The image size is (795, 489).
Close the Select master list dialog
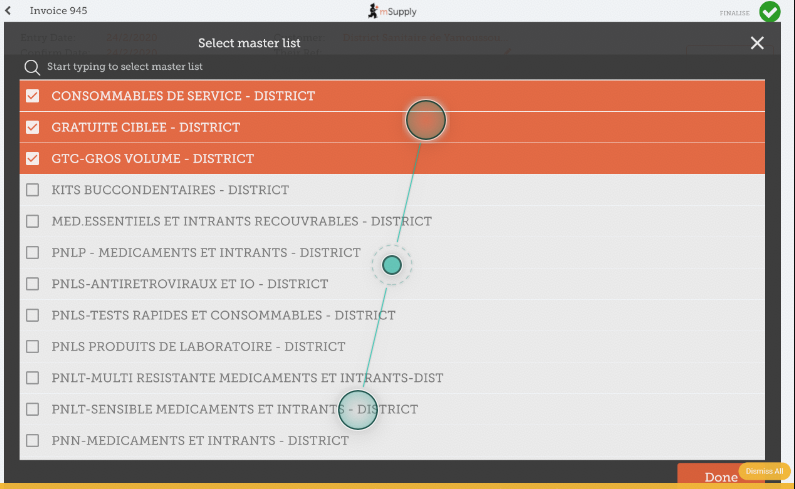point(757,43)
